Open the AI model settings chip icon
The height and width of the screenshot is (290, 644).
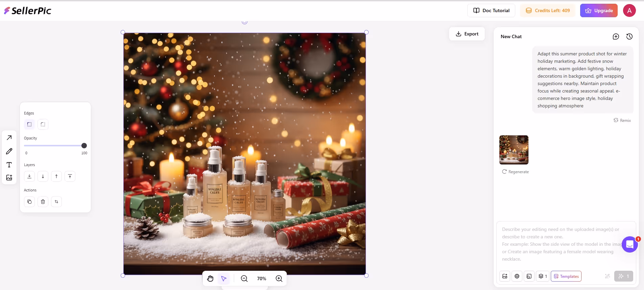tap(517, 276)
